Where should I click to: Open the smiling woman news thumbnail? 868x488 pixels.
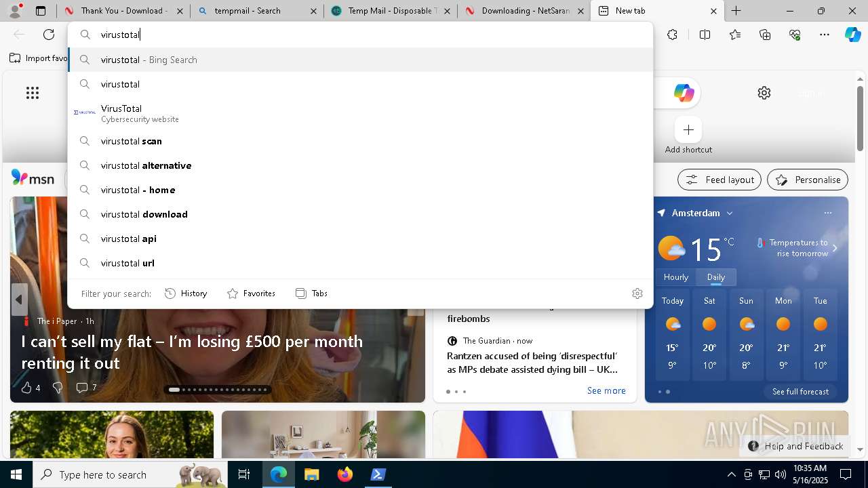112,434
